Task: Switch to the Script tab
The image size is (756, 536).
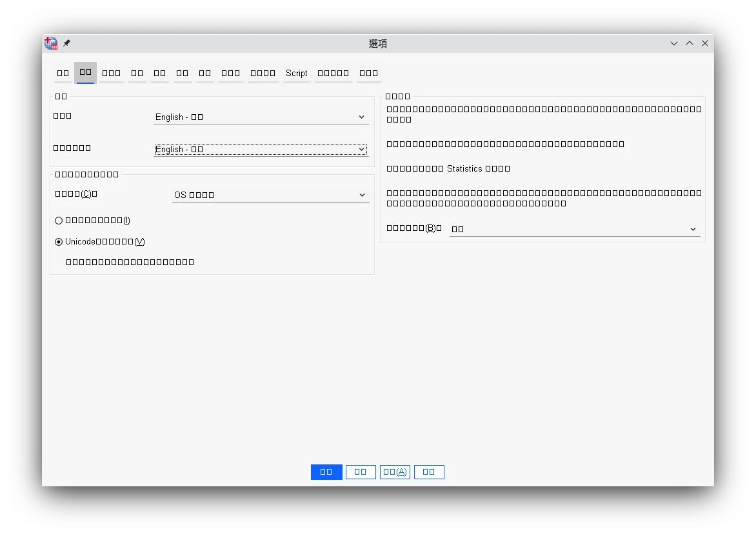Action: [x=297, y=74]
